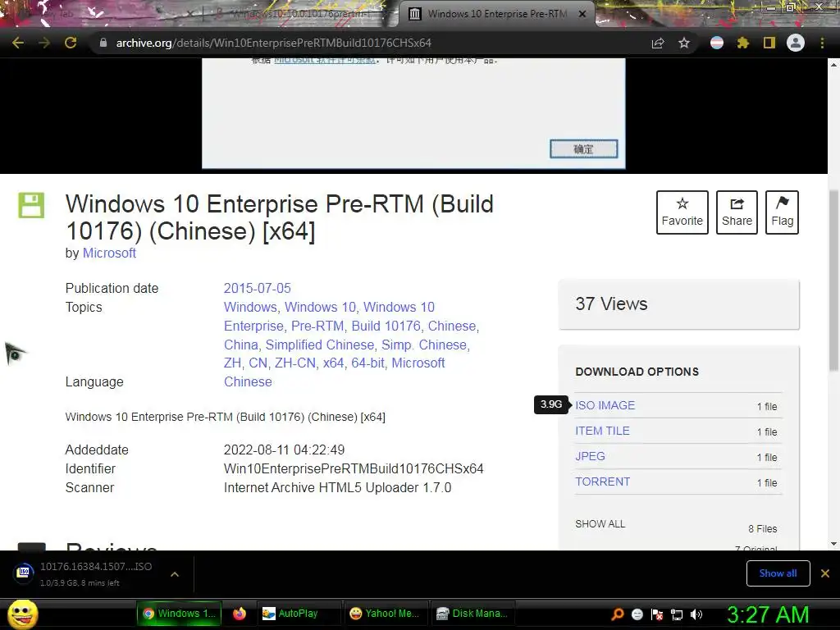Show all download files
The image size is (840, 630).
(600, 524)
